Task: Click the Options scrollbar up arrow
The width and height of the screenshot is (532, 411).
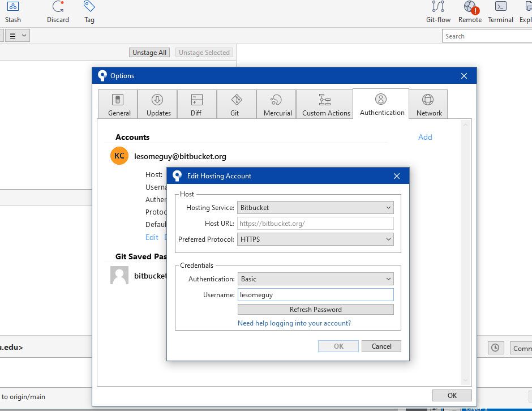Action: (465, 125)
